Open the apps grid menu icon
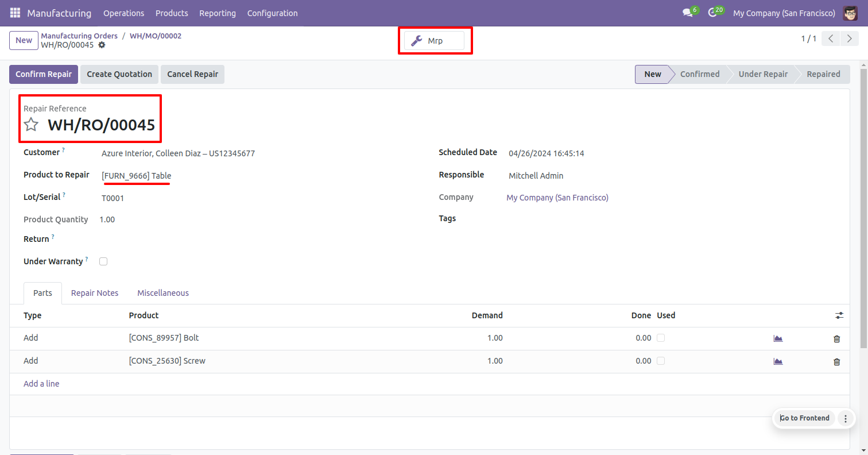This screenshot has height=455, width=868. (15, 13)
